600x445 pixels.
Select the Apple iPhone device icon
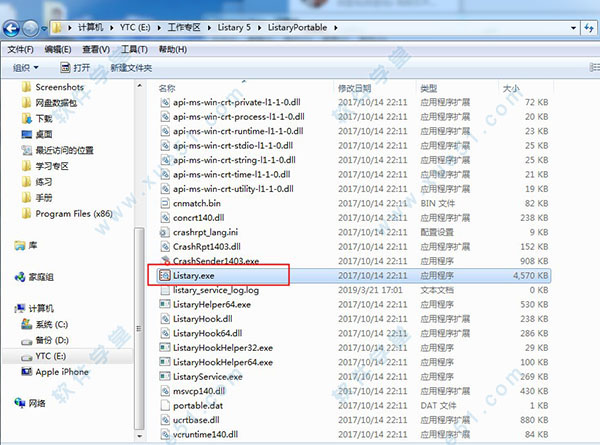coord(26,372)
